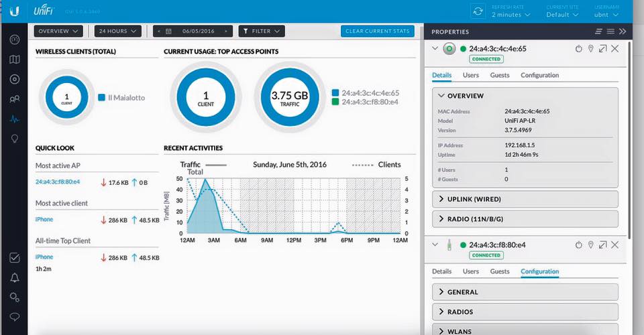Collapse the Overview section

pos(525,96)
